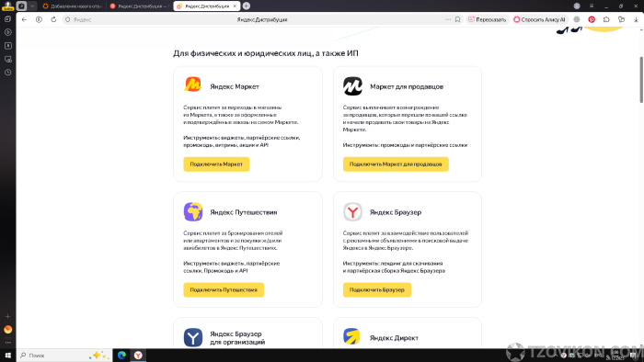Viewport: 644px width, 362px height.
Task: Click the Яндекс Браузер Y logo
Action: tap(352, 211)
